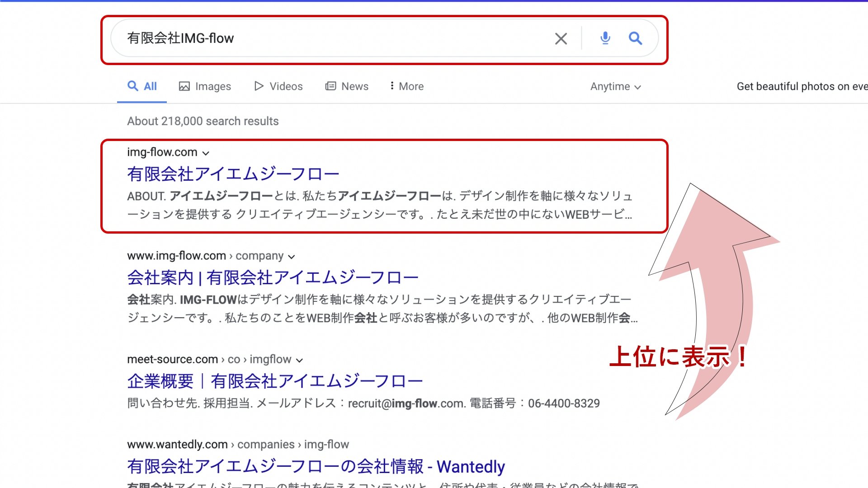868x488 pixels.
Task: Click the magnifier icon on the All tab
Action: click(133, 85)
